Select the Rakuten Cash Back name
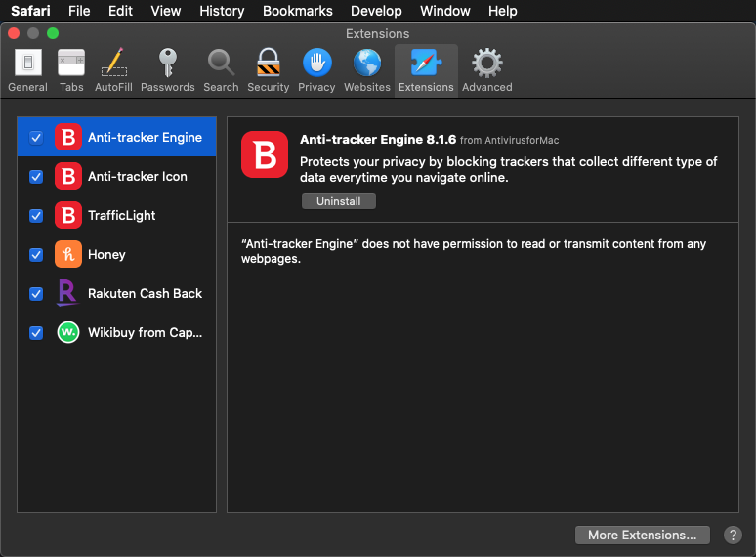The image size is (756, 557). tap(146, 294)
